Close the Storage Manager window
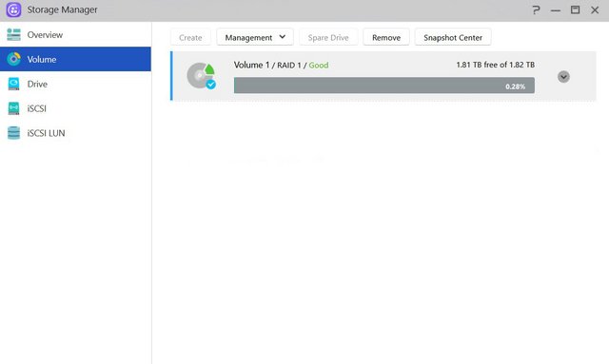Screen dimensions: 609x364 click(x=595, y=10)
